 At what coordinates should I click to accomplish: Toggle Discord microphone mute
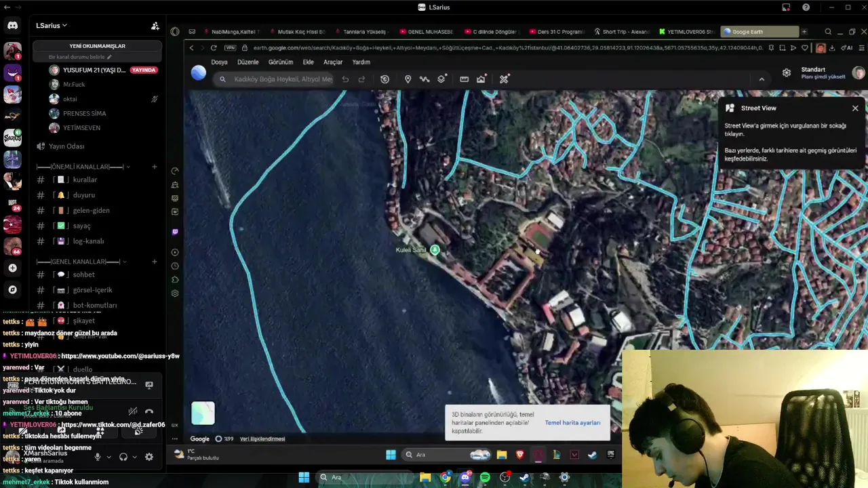click(x=98, y=457)
